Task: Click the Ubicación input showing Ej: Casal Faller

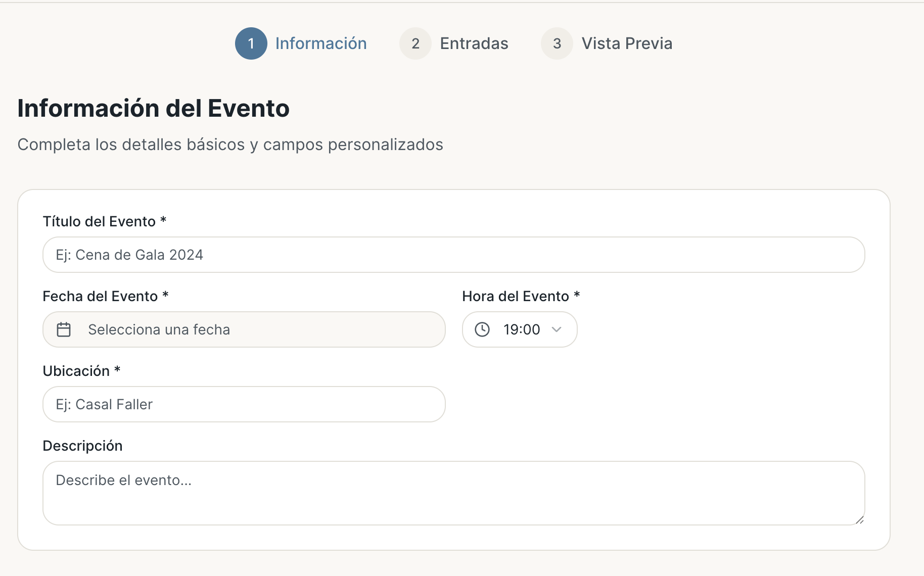Action: click(x=244, y=404)
